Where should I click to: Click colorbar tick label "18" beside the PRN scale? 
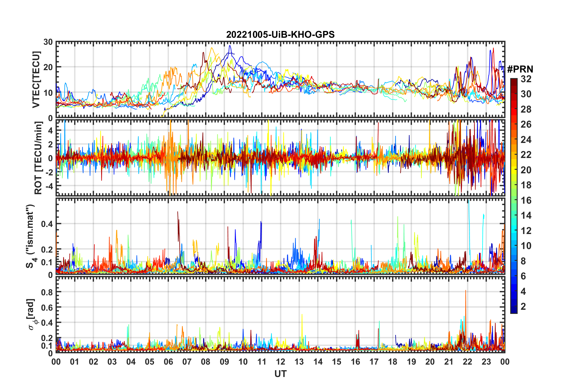526,185
